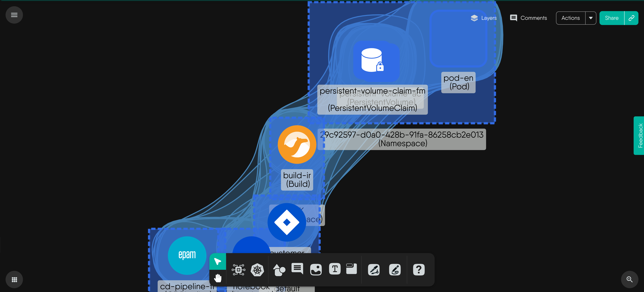
Task: Open the hamburger main menu
Action: [14, 15]
